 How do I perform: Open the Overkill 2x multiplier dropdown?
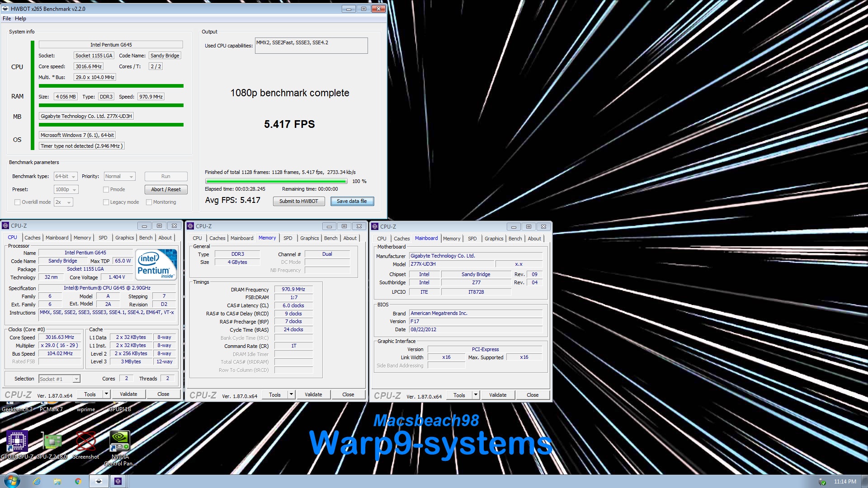coord(63,202)
